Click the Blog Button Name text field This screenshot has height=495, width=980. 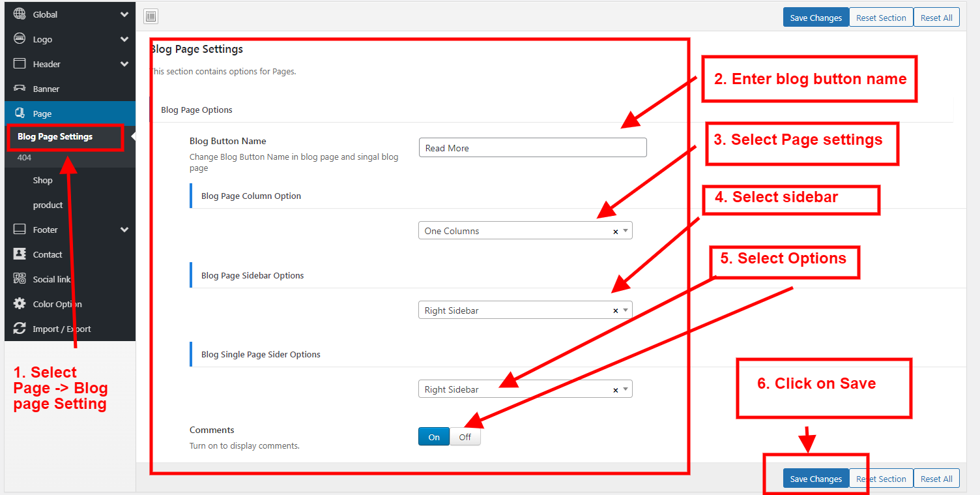tap(532, 148)
